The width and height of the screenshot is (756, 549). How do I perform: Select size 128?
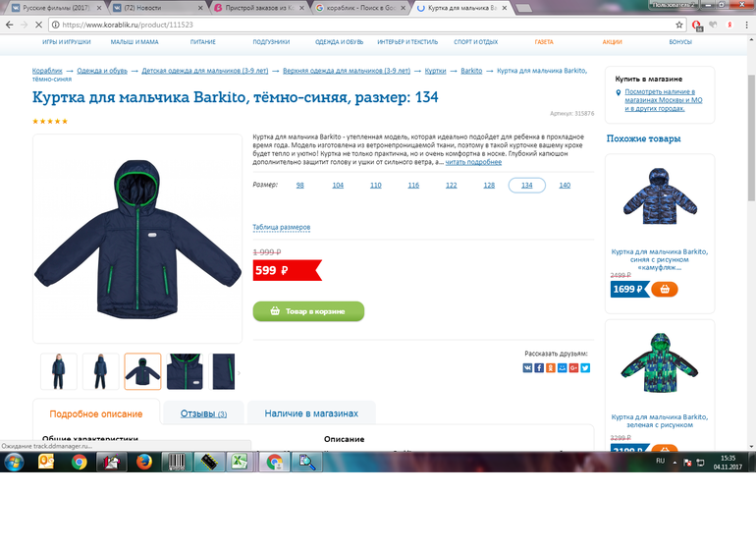(x=489, y=185)
